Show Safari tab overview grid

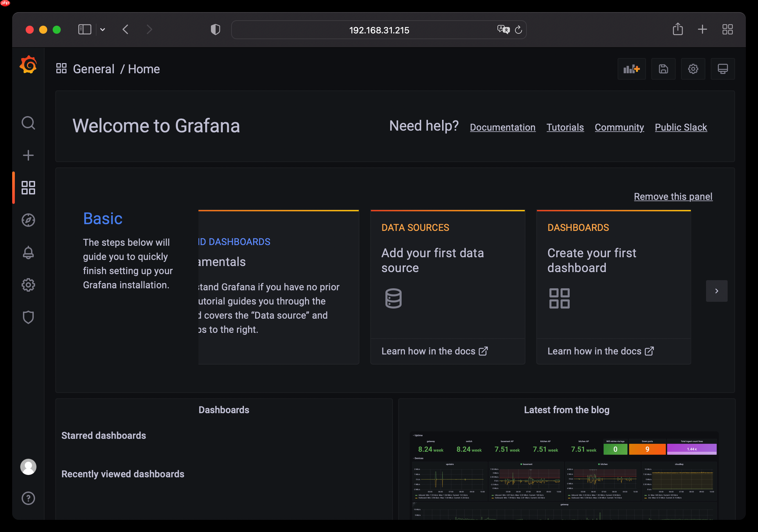coord(728,29)
